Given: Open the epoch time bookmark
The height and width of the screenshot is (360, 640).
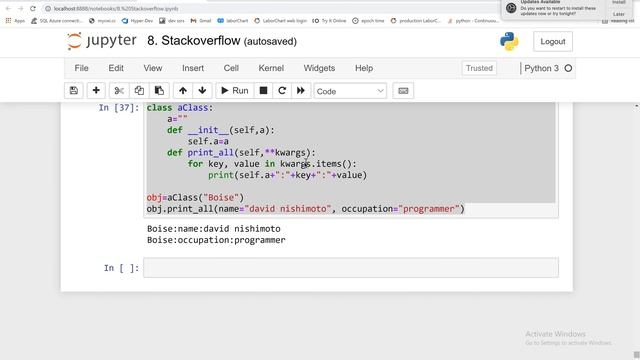Looking at the screenshot, I should (368, 20).
